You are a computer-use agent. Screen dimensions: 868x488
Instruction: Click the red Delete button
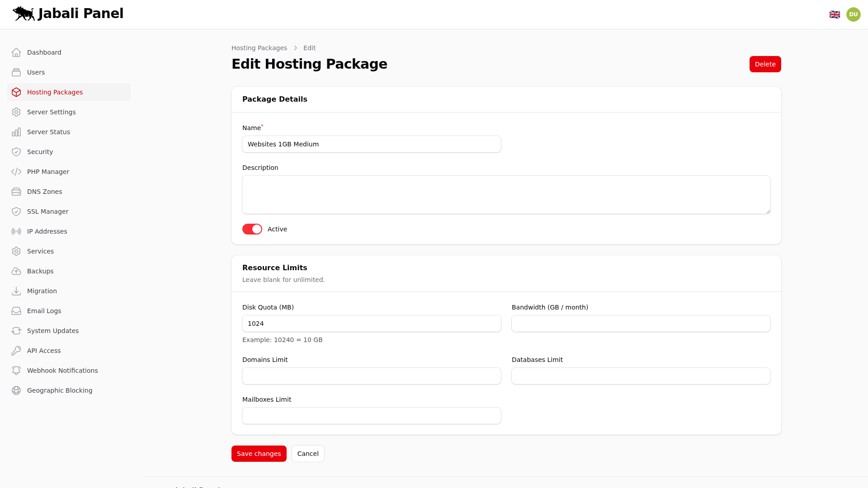click(x=765, y=64)
